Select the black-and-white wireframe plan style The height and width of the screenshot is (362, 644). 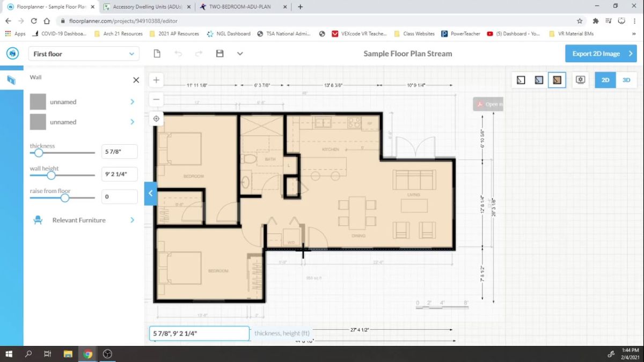pos(521,79)
